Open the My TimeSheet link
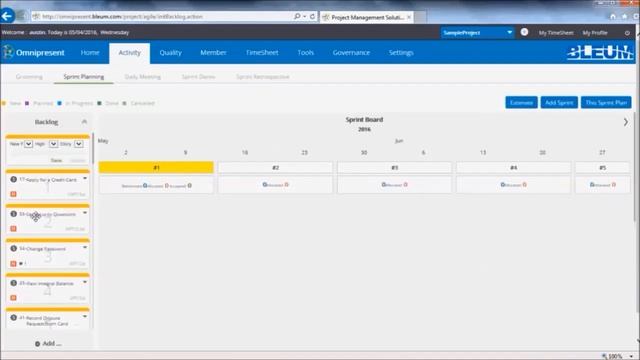This screenshot has height=360, width=640. pos(556,33)
